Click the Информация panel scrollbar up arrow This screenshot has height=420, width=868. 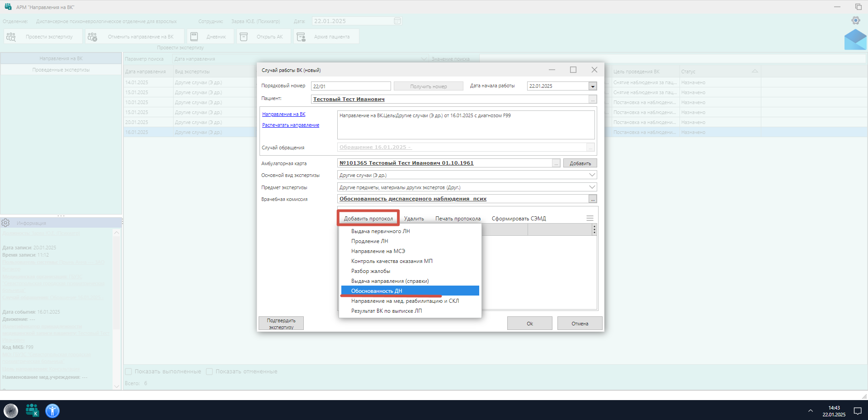pos(117,233)
